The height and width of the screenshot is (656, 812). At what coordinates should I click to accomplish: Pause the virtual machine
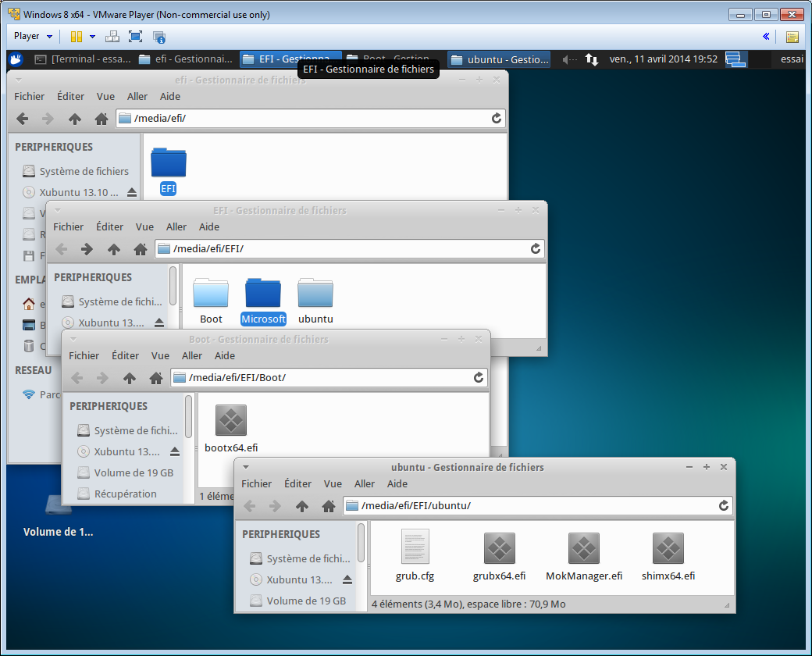point(77,36)
